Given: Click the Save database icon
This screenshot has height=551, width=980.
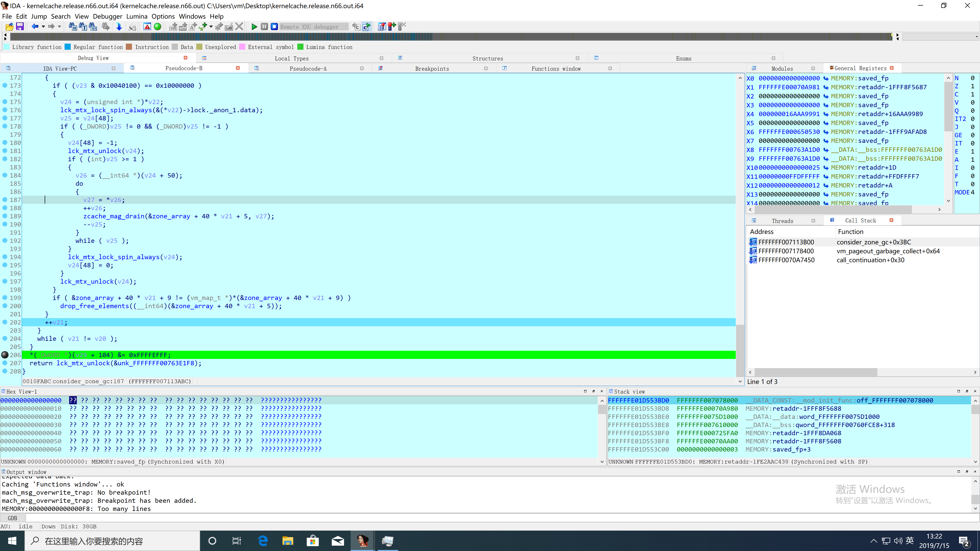Looking at the screenshot, I should [x=20, y=27].
